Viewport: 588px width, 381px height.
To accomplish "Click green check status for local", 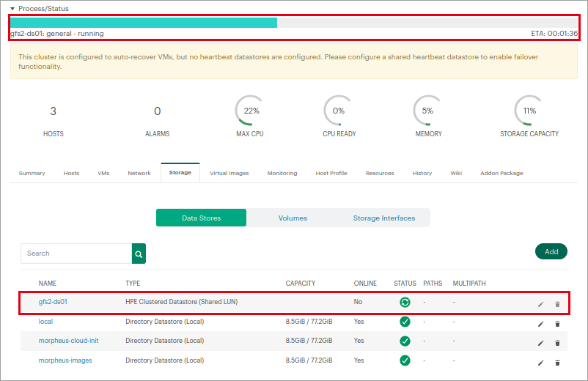I will [405, 322].
